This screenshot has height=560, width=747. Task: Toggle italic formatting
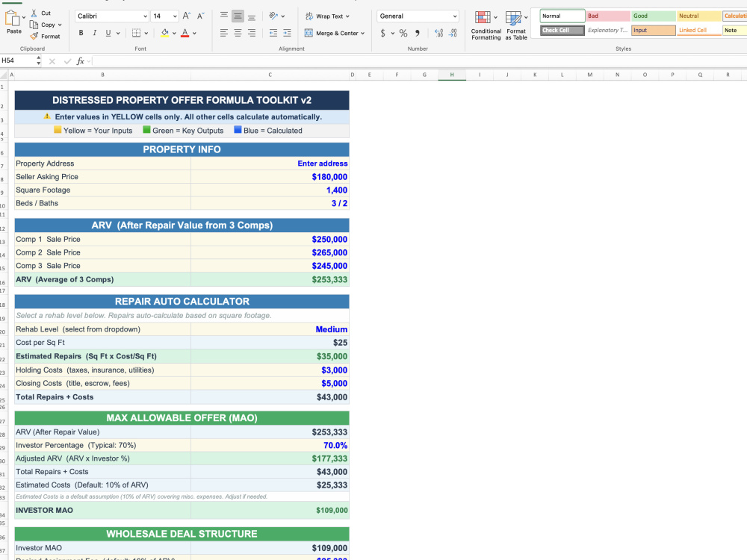[x=94, y=34]
